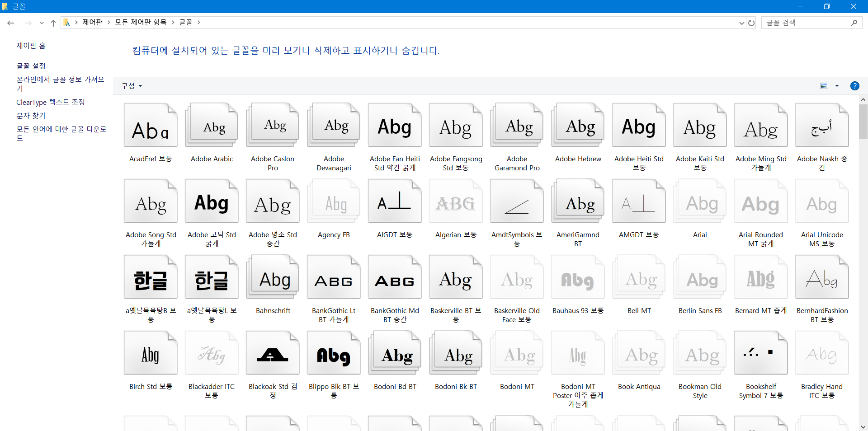This screenshot has width=868, height=431.
Task: Select the Adobe Garamond Pro font icon
Action: coord(517,125)
